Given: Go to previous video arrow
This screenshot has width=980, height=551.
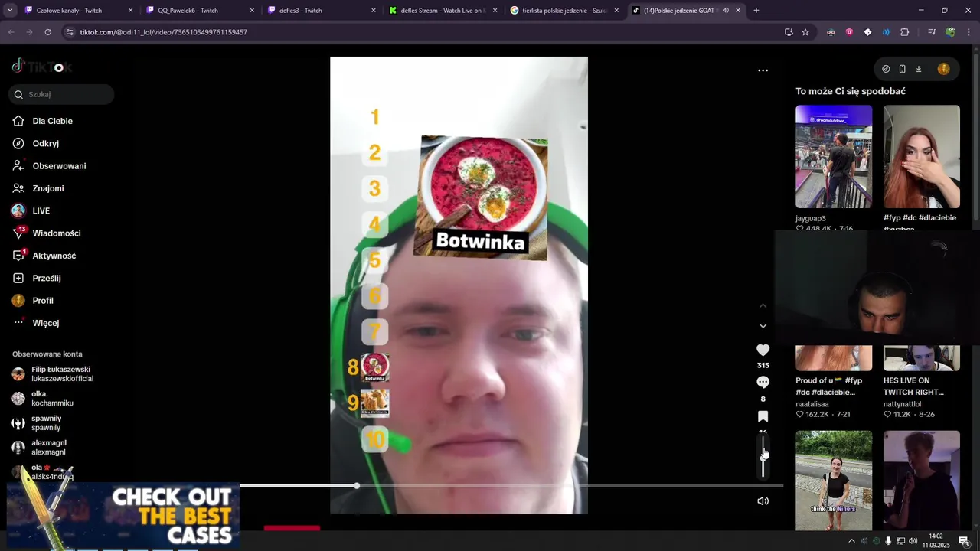Looking at the screenshot, I should click(x=763, y=305).
